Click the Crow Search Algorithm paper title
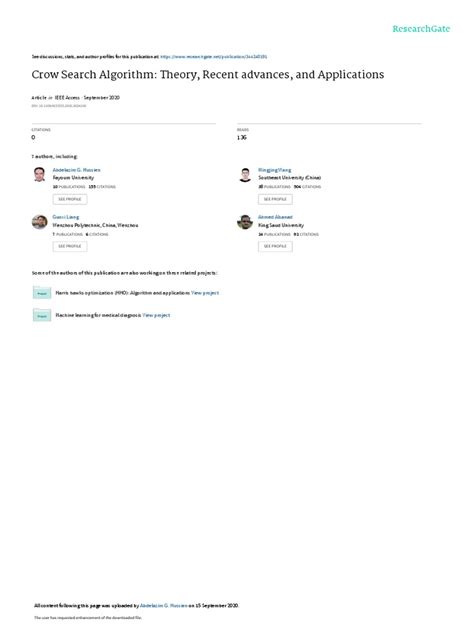This screenshot has height=632, width=474. point(208,75)
